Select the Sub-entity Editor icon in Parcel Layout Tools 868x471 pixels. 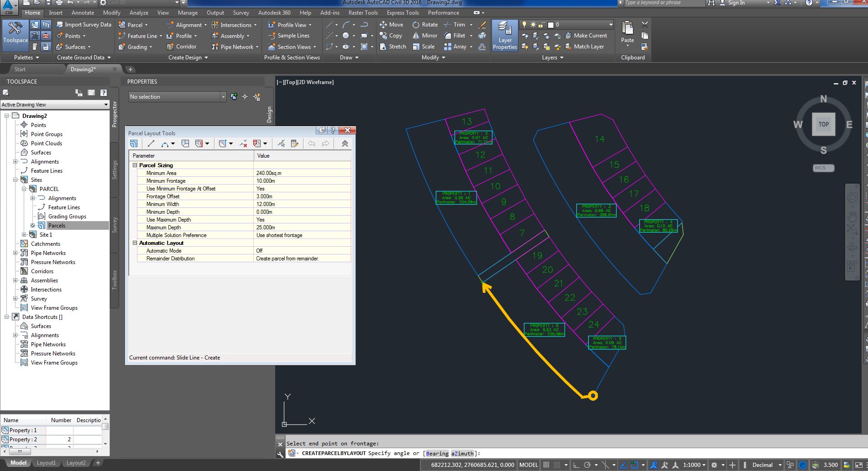click(x=295, y=143)
